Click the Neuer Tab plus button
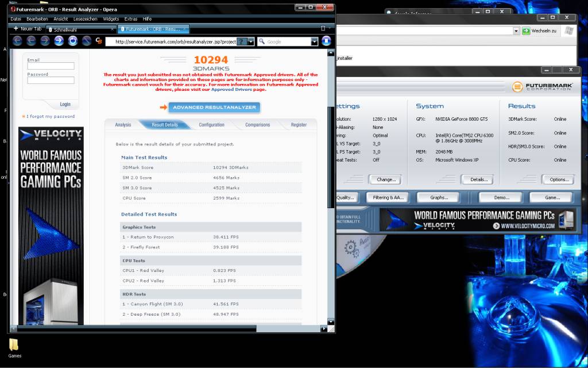Screen dimensions: 588x368 pyautogui.click(x=28, y=29)
